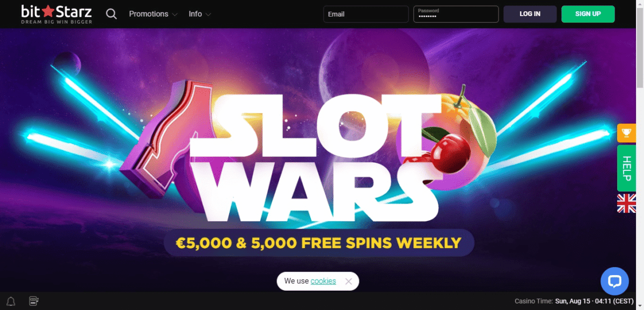Follow the cookies link
644x310 pixels.
(323, 281)
